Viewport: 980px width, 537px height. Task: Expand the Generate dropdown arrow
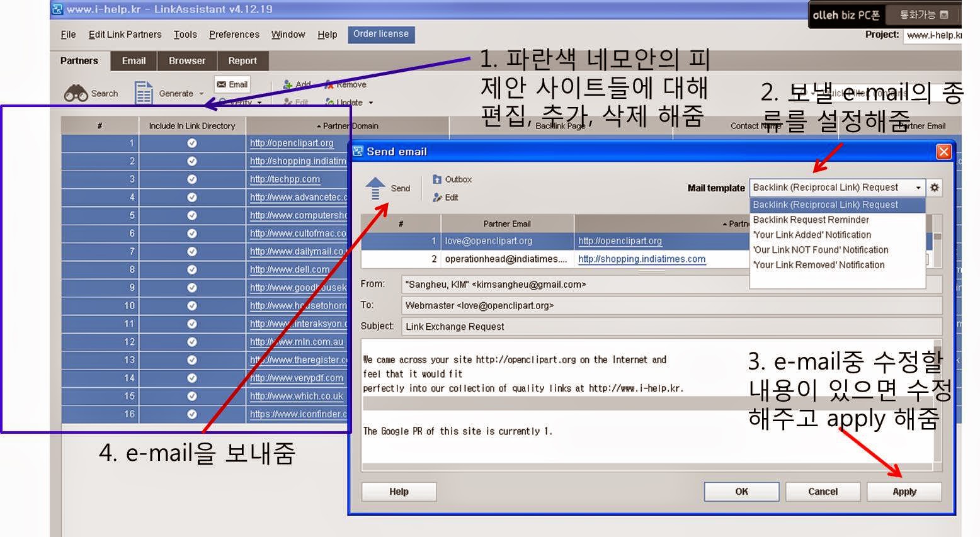point(202,94)
